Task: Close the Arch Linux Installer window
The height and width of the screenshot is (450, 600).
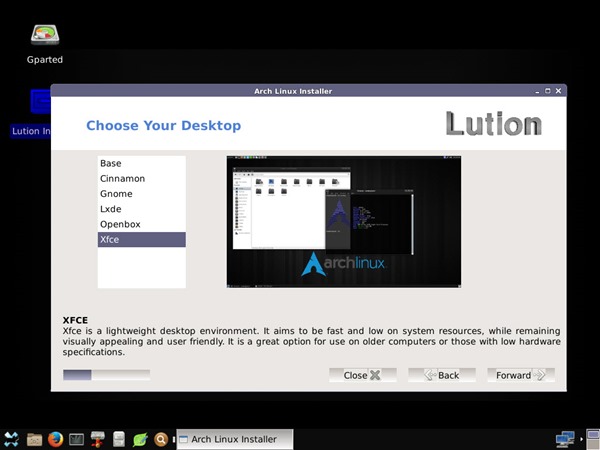Action: click(558, 91)
